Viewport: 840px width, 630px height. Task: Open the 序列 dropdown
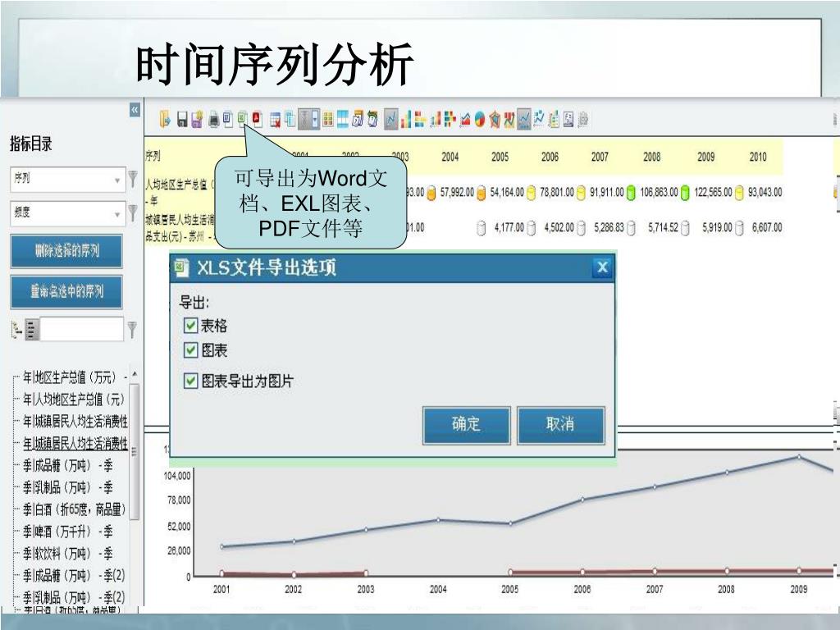coord(67,180)
